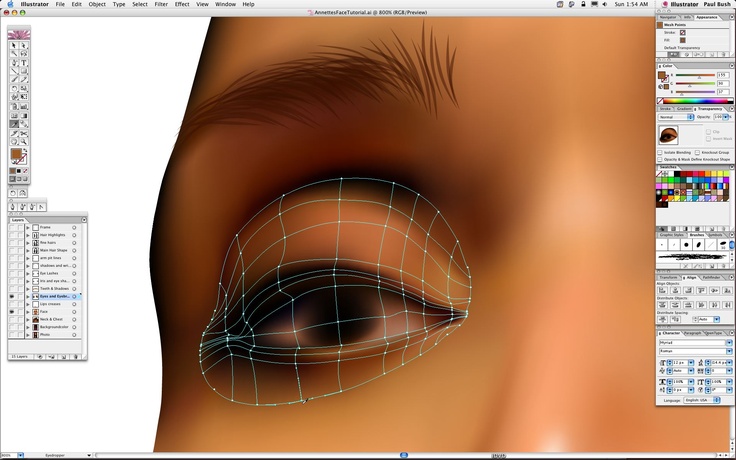The height and width of the screenshot is (460, 736).
Task: Check Opacity & Mask Define Knockout Shape
Action: pyautogui.click(x=660, y=160)
